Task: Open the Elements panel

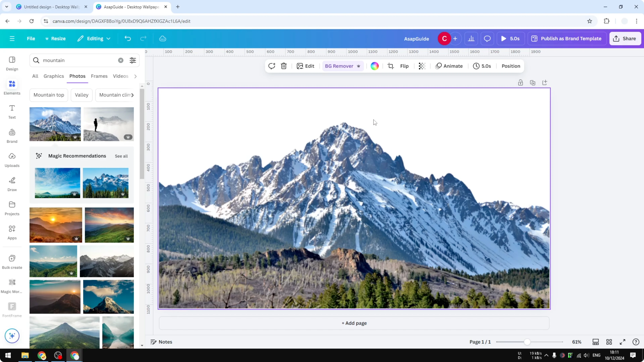Action: [12, 87]
